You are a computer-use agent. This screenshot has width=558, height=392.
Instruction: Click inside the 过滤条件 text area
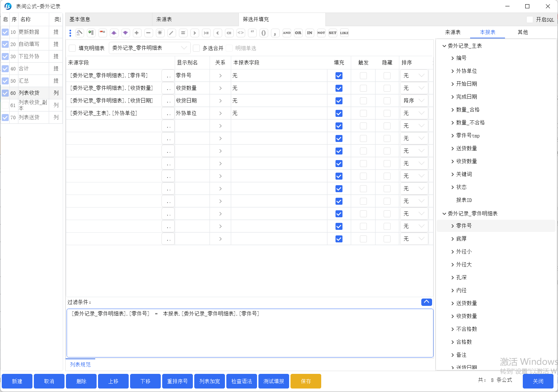(250, 333)
